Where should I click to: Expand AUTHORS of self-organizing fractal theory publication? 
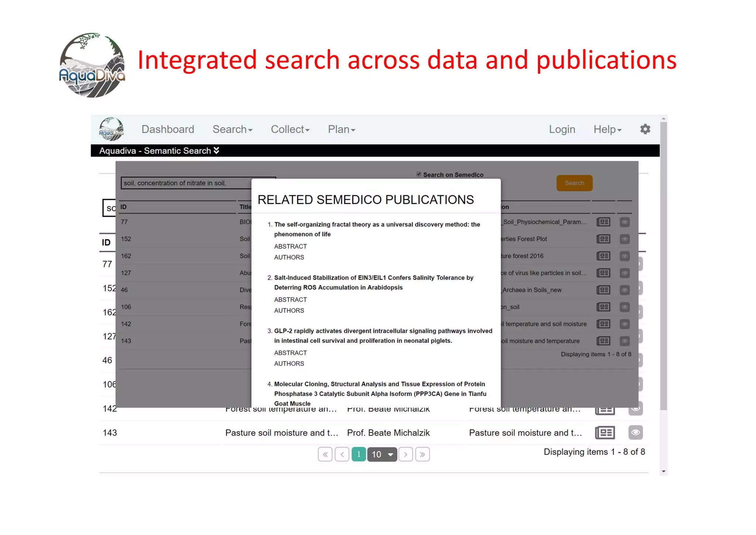click(289, 258)
